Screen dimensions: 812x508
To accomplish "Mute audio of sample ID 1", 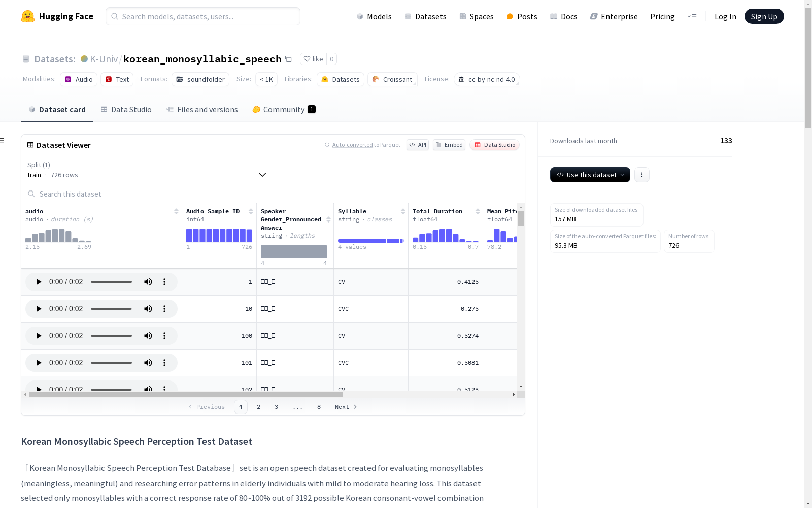I will [x=148, y=282].
